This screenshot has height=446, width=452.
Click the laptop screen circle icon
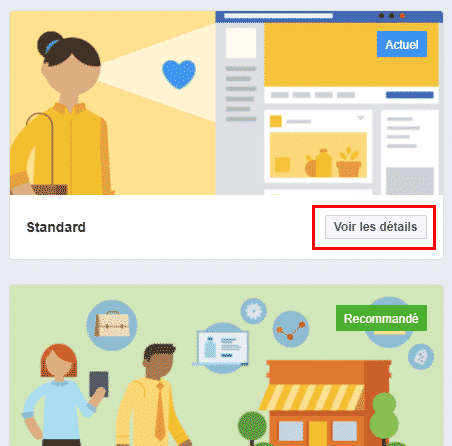click(223, 348)
